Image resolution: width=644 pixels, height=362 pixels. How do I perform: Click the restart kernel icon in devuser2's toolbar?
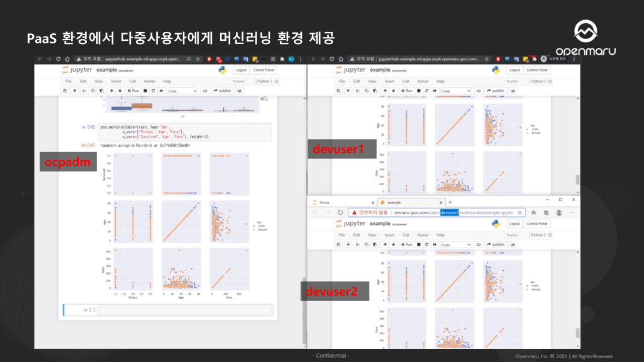pyautogui.click(x=426, y=244)
